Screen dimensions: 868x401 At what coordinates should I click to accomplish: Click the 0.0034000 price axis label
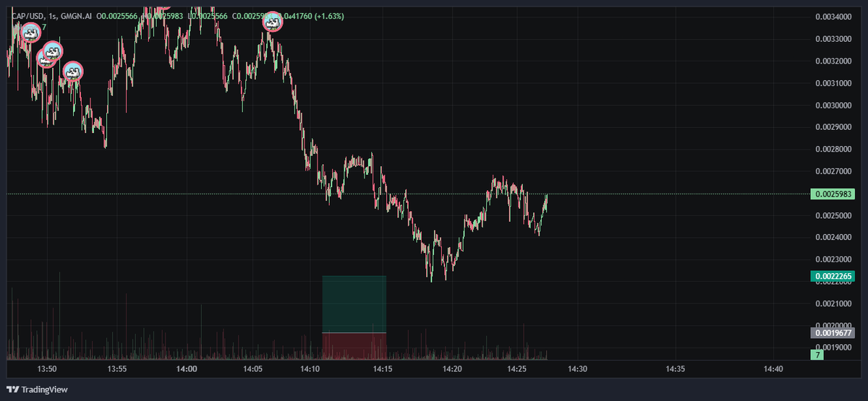point(833,17)
